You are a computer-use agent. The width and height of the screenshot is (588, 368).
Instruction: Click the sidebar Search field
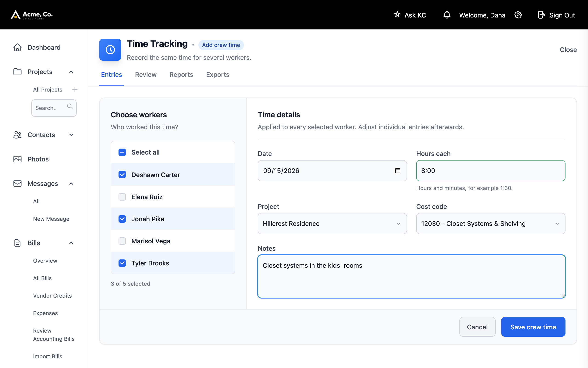pos(54,108)
